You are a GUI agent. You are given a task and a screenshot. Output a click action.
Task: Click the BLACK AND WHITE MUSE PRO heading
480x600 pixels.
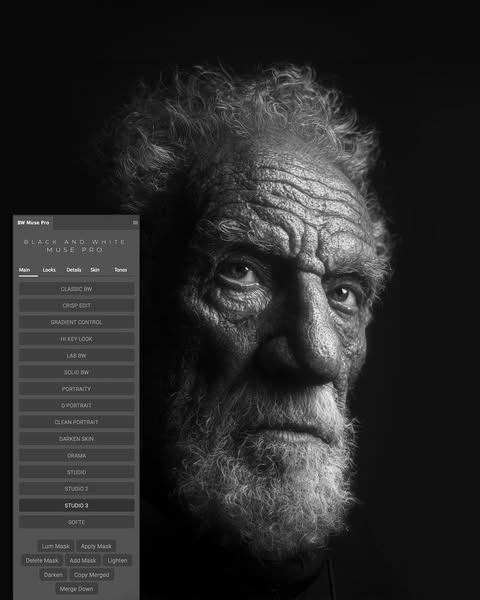pyautogui.click(x=75, y=246)
